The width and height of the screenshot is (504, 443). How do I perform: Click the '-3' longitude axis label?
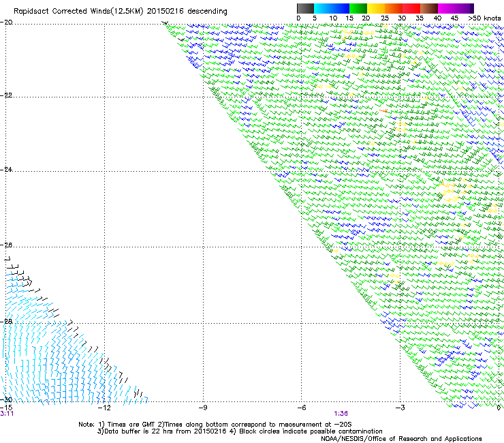400,408
